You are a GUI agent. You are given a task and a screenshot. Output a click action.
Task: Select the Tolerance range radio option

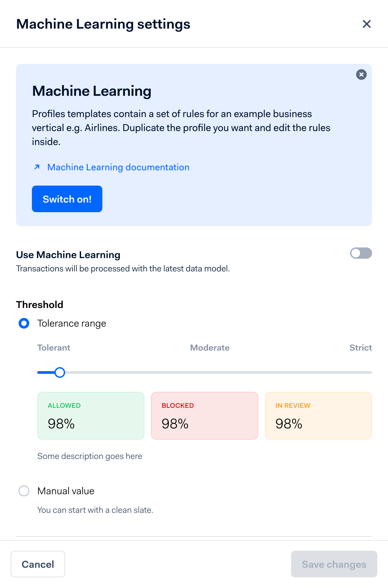[24, 323]
